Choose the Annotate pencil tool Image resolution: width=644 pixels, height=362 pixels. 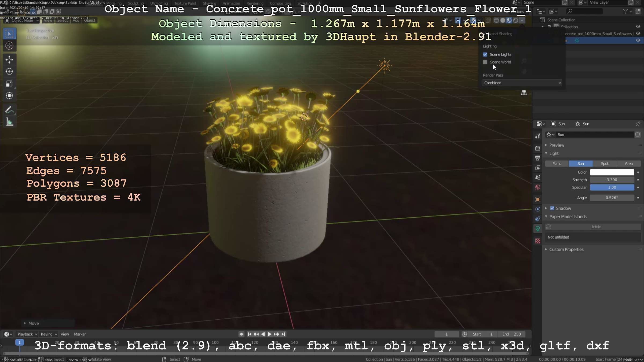pyautogui.click(x=9, y=110)
